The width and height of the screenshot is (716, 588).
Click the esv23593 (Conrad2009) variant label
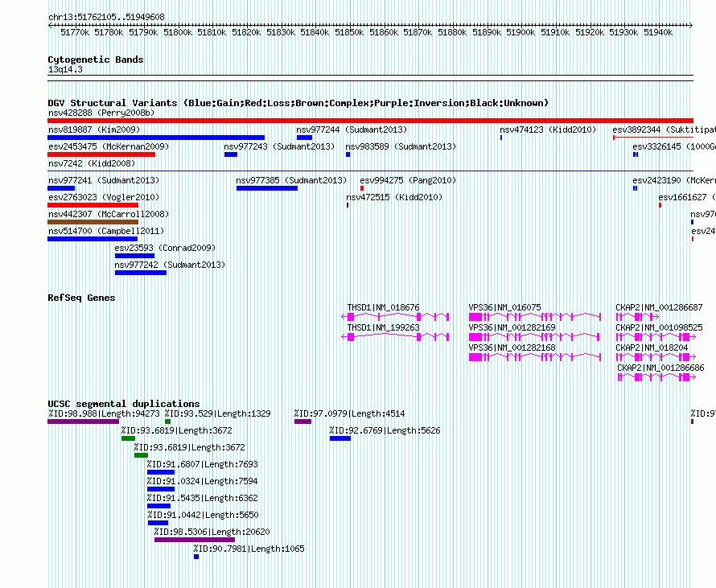[165, 248]
